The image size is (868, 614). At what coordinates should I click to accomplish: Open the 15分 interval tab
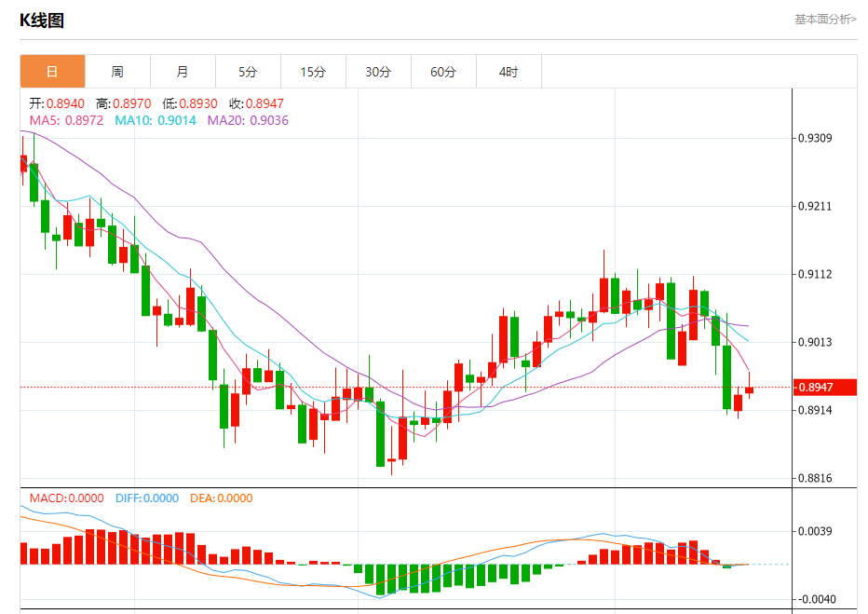(x=313, y=72)
